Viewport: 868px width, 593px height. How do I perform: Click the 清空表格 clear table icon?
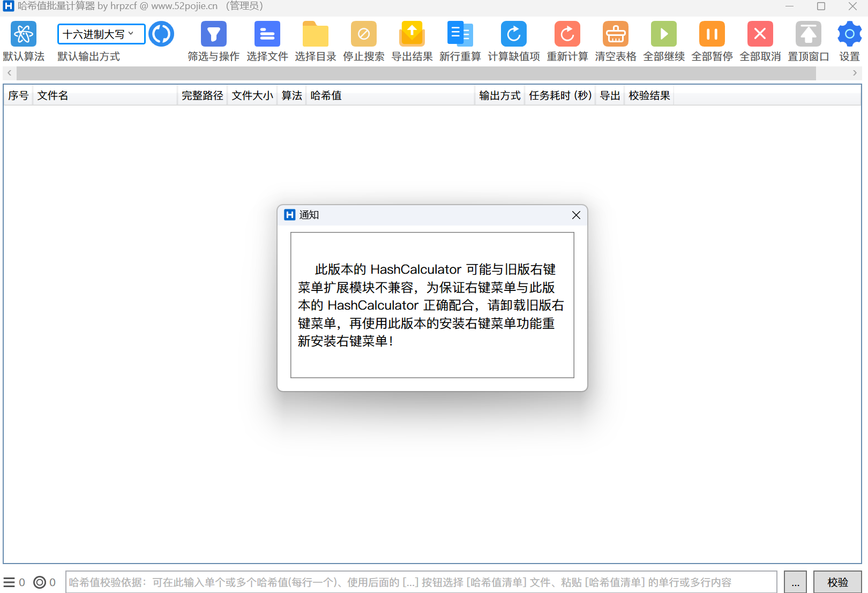tap(616, 34)
